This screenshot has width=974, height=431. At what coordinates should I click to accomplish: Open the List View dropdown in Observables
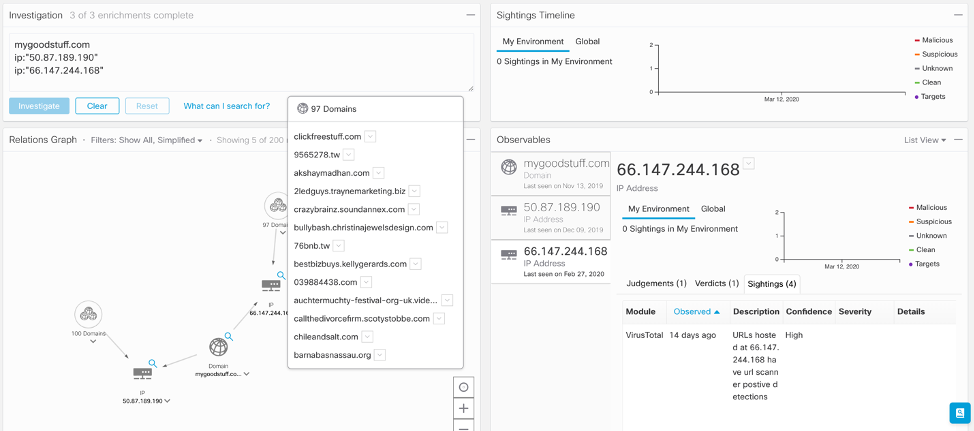pyautogui.click(x=924, y=140)
